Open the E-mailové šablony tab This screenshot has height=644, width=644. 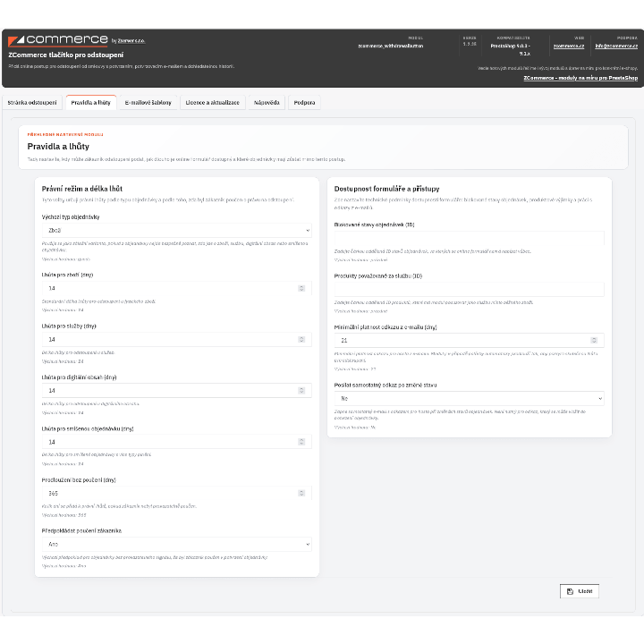pyautogui.click(x=148, y=103)
